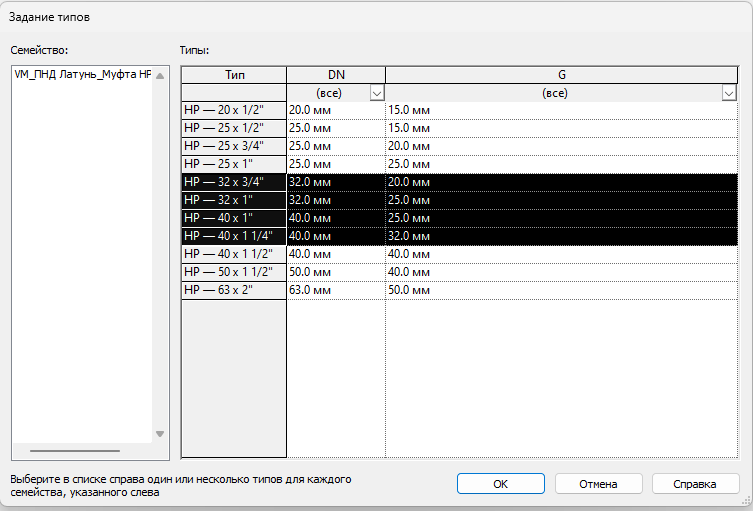Select type НР — 25 x 1"
The height and width of the screenshot is (511, 753).
(234, 164)
